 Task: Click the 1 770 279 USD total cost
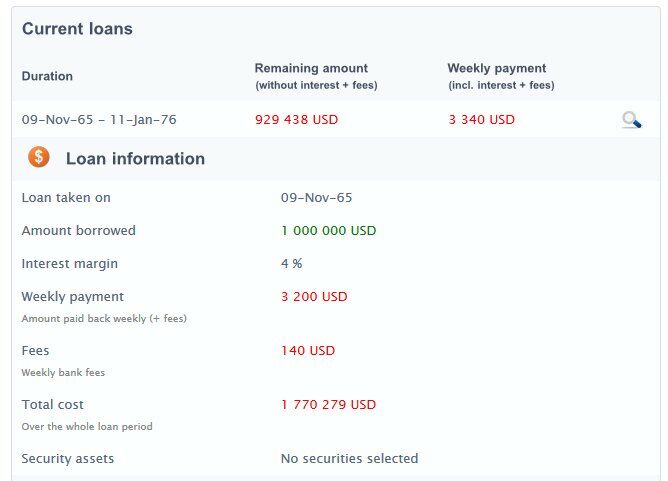point(328,405)
